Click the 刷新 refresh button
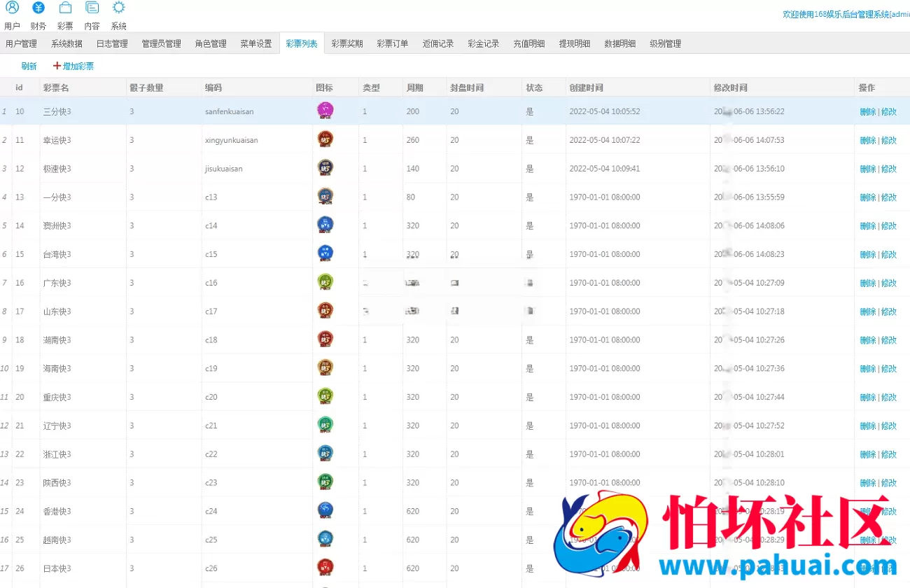Viewport: 910px width, 588px height. pyautogui.click(x=29, y=66)
